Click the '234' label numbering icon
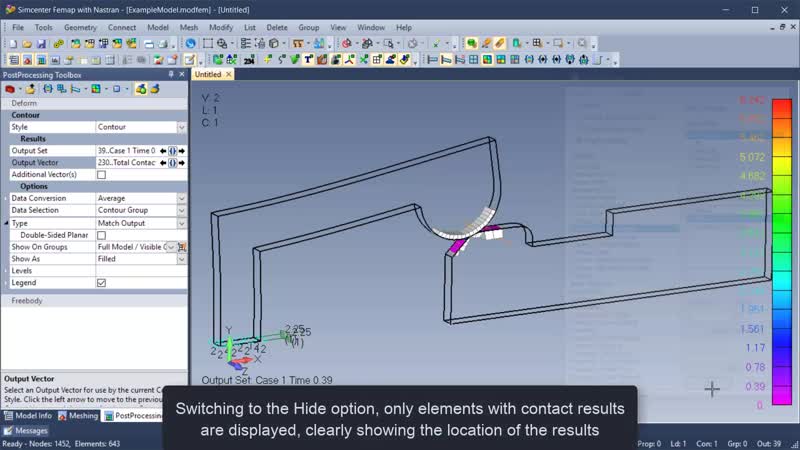The width and height of the screenshot is (800, 450). [249, 60]
